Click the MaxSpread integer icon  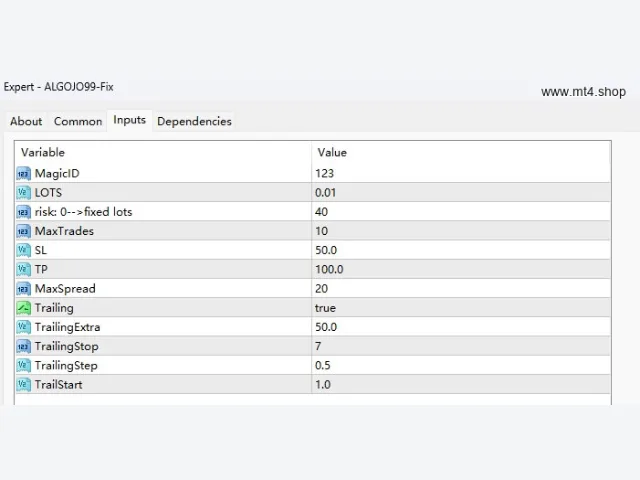[23, 289]
